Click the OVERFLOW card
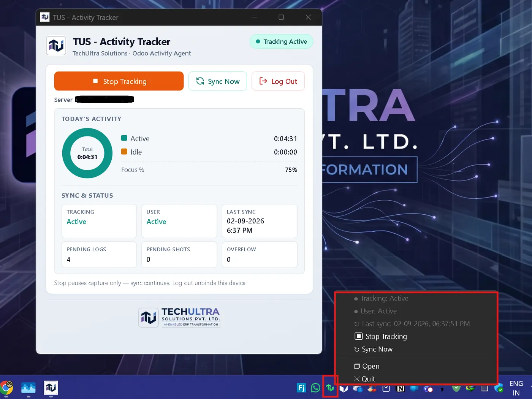The width and height of the screenshot is (532, 399). click(260, 255)
